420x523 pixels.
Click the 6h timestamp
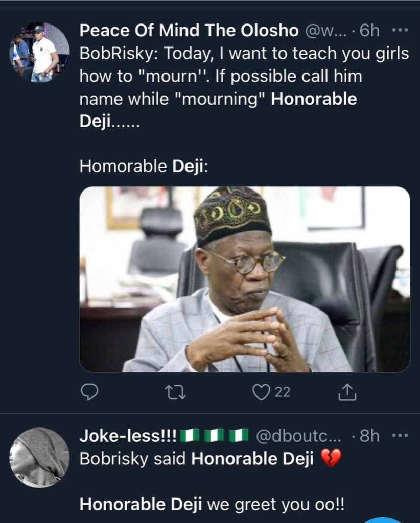[x=370, y=31]
